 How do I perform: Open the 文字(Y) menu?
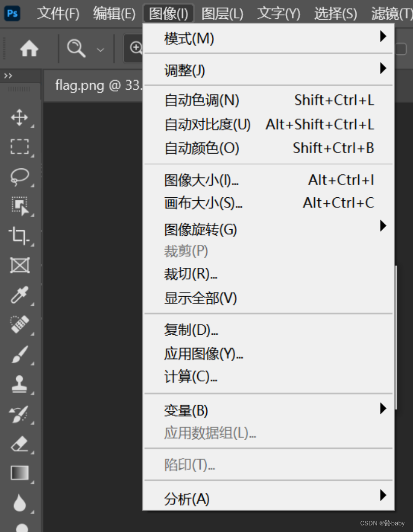click(279, 14)
